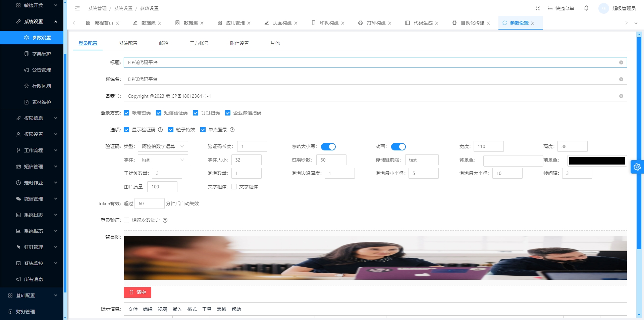Open the 验证码 类型 dropdown

coord(163,147)
